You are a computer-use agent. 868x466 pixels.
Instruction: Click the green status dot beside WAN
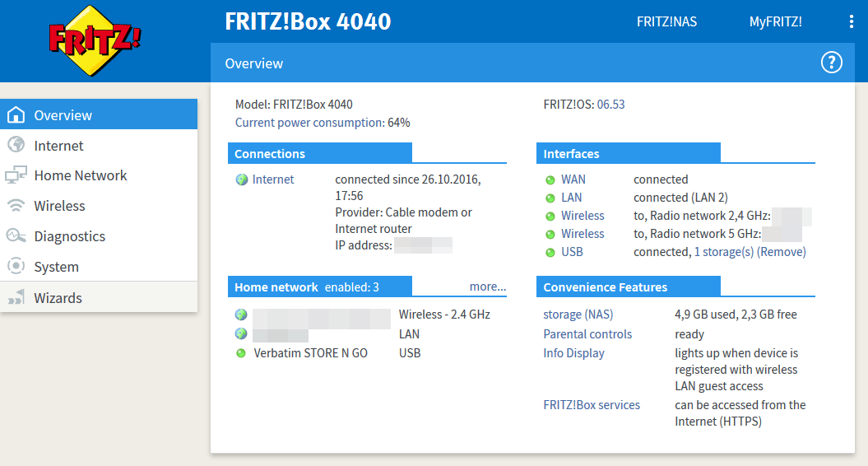click(x=550, y=180)
